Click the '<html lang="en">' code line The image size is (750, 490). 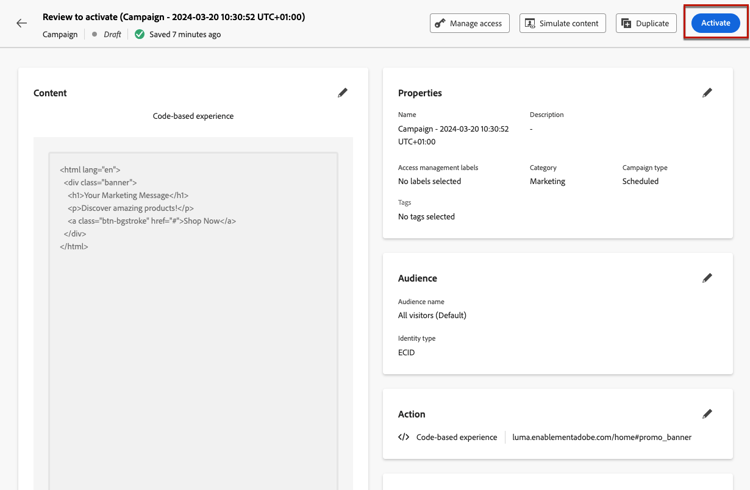[90, 169]
